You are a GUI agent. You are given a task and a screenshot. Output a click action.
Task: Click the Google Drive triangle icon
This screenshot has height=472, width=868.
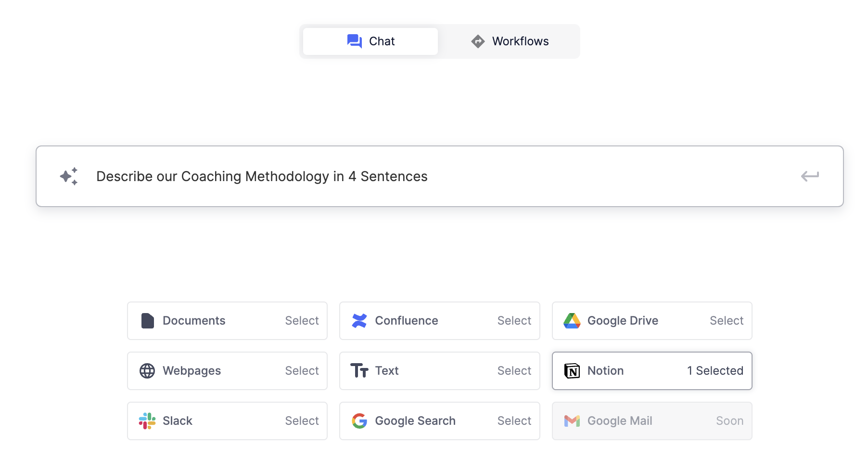point(572,320)
